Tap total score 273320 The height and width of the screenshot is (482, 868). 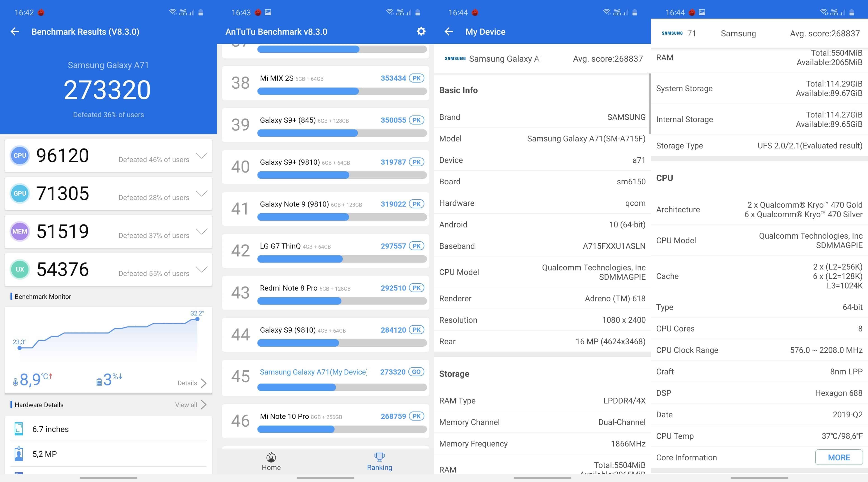(x=107, y=89)
